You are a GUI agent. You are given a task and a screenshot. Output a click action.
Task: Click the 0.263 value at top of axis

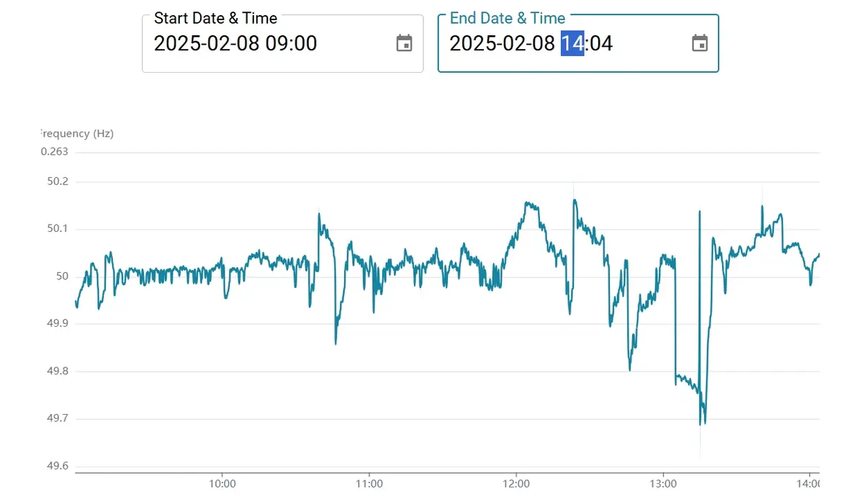click(55, 151)
